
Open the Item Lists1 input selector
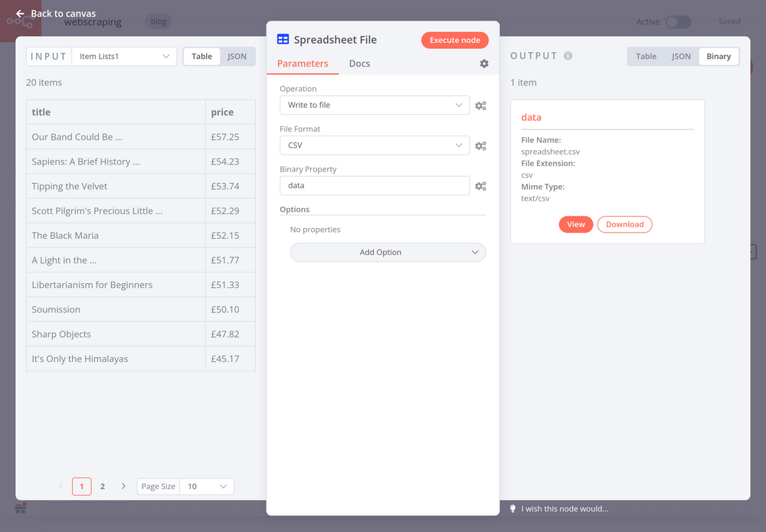point(124,56)
